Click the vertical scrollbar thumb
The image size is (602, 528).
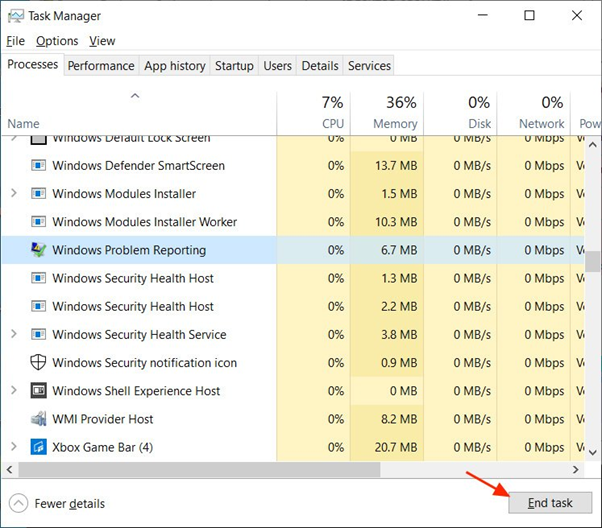tap(593, 262)
